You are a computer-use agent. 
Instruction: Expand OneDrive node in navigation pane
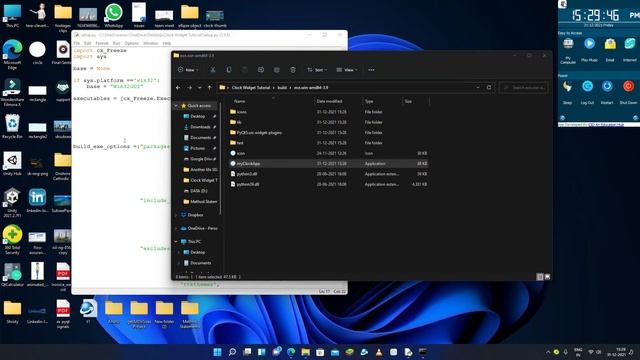(176, 228)
